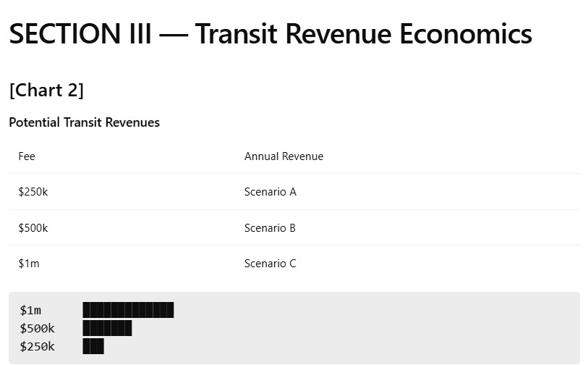The image size is (588, 365).
Task: Click the medium-length bar beside the $500k label
Action: (107, 329)
